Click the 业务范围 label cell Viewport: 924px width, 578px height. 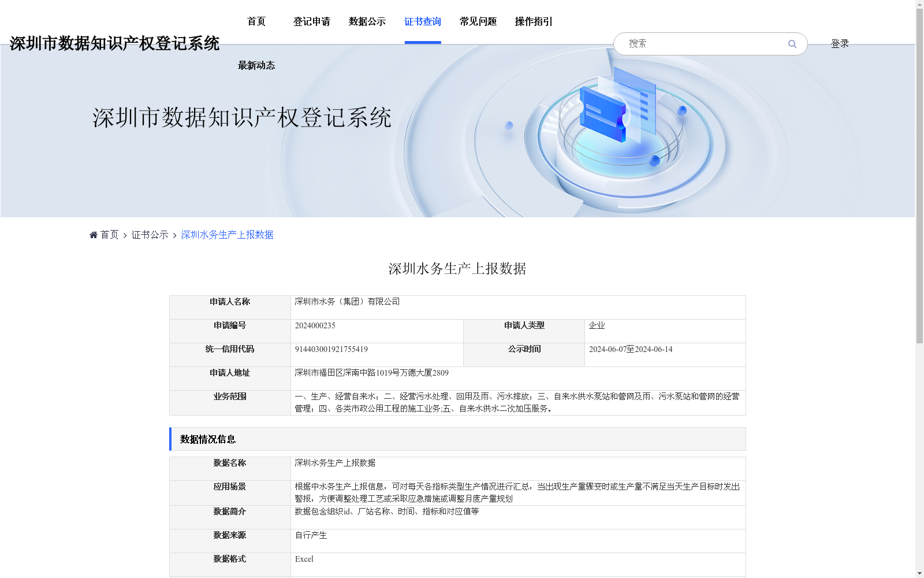(x=230, y=402)
